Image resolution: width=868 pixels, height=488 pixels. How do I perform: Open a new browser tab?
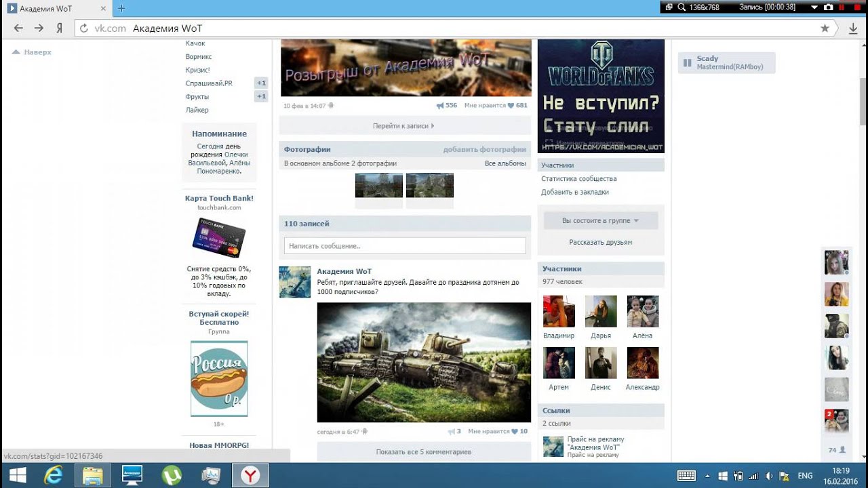121,8
